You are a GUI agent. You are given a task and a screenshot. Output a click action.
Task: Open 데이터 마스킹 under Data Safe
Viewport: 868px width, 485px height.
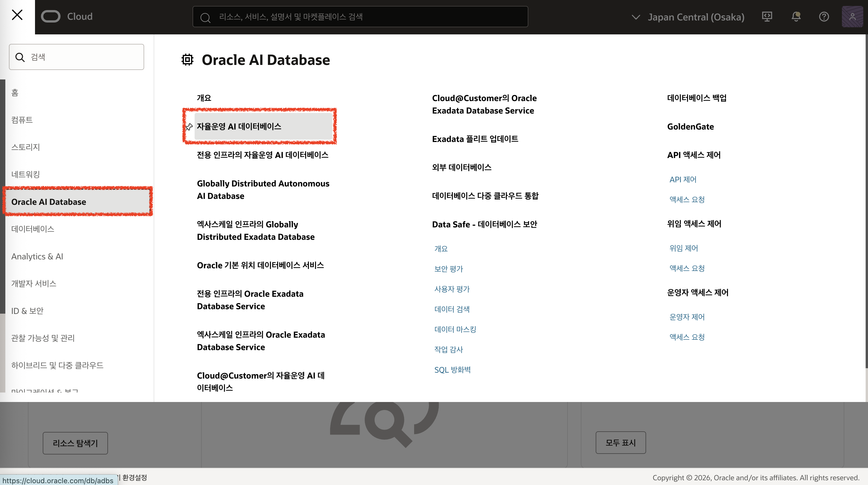tap(455, 329)
